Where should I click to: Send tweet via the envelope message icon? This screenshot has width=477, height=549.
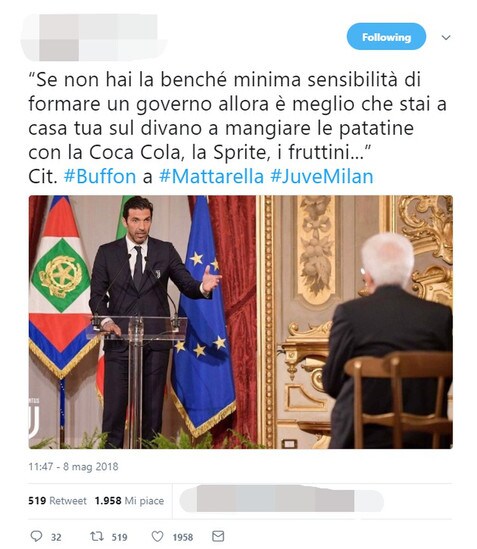click(x=218, y=536)
